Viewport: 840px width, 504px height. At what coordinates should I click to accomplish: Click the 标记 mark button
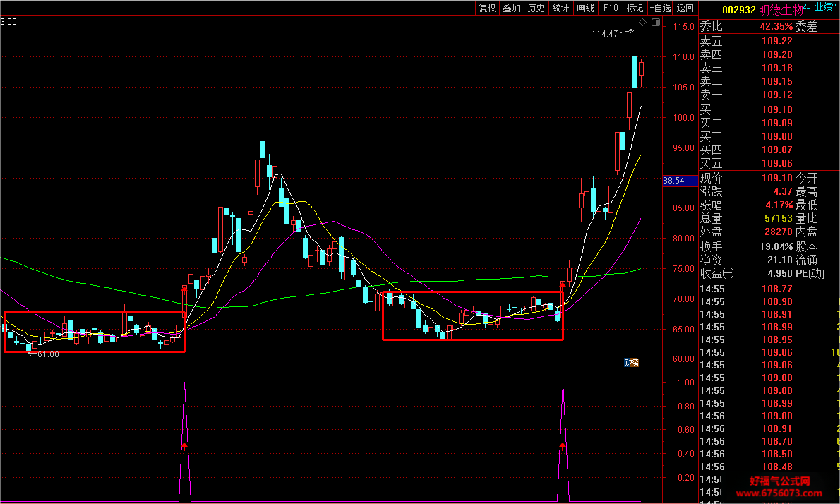coord(635,8)
